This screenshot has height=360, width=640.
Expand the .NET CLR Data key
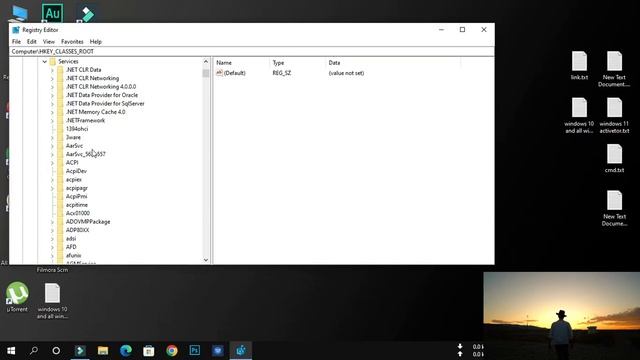click(52, 70)
